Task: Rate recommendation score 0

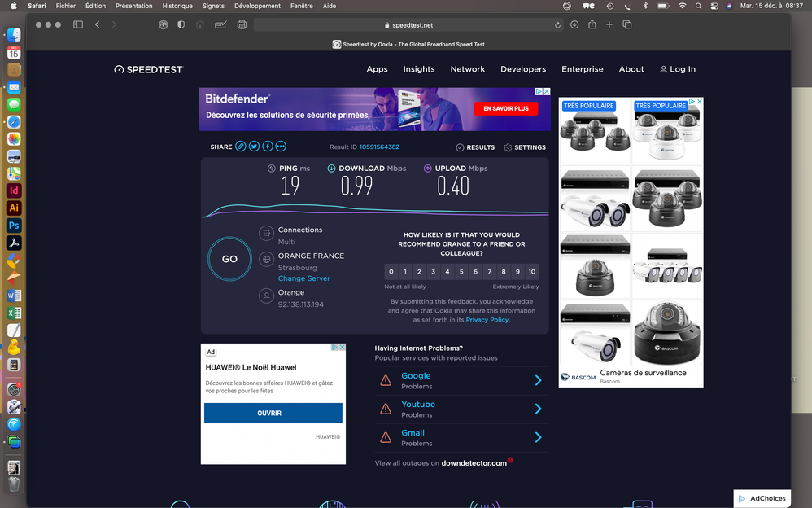Action: 391,272
